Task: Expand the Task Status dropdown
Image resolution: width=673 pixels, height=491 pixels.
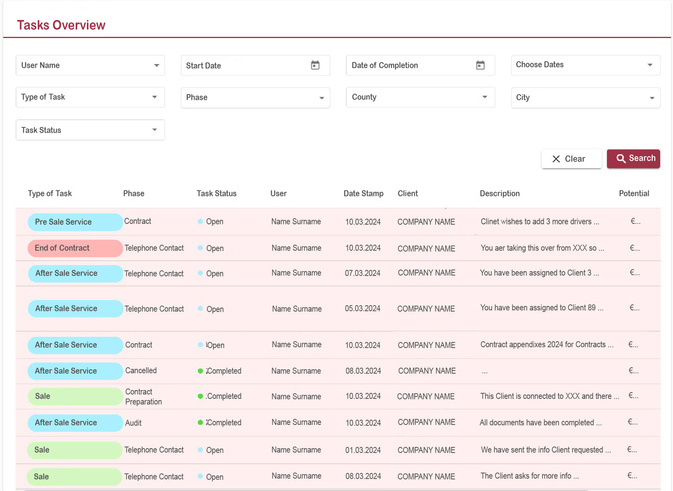Action: point(90,130)
